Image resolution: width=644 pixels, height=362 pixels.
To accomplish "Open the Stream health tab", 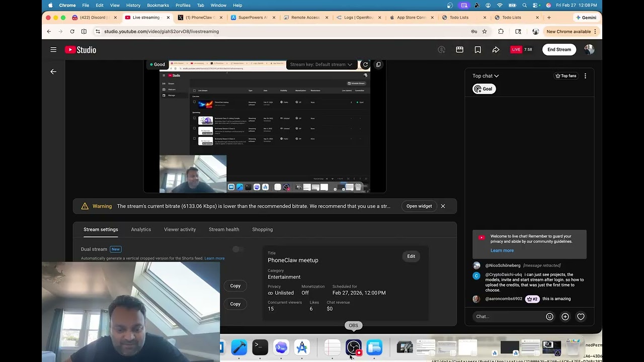I will click(224, 229).
